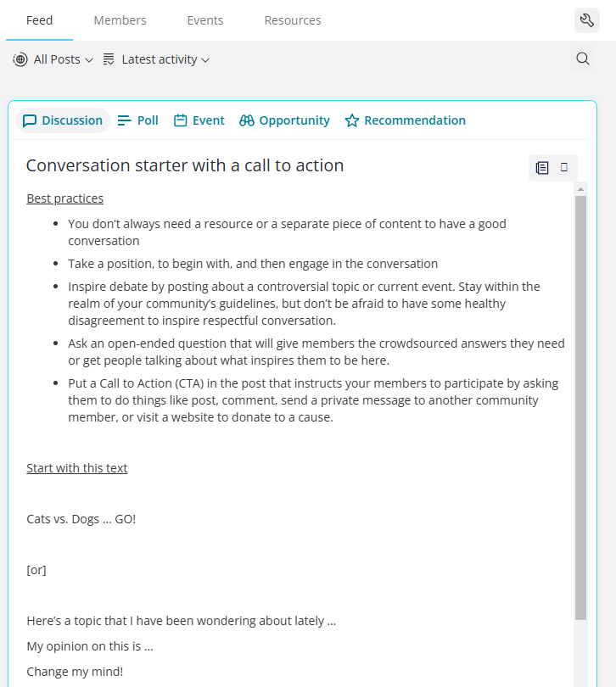Choose the Event calendar post type
616x687 pixels.
click(x=199, y=120)
